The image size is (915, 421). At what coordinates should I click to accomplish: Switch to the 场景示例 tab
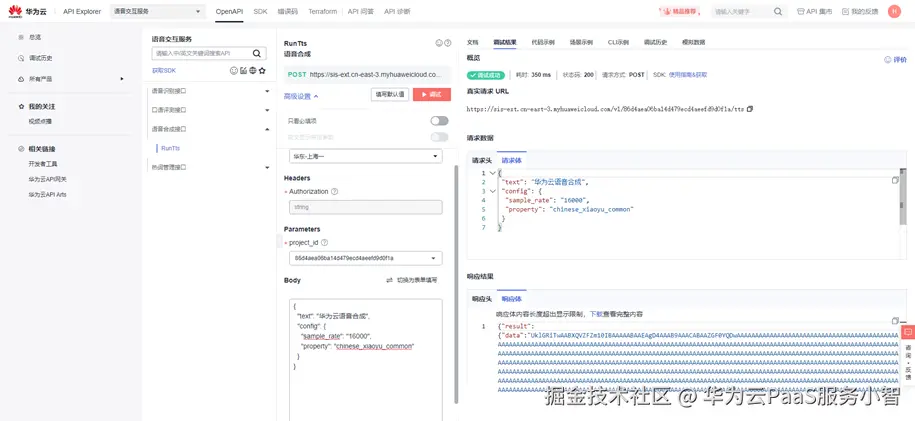(581, 43)
